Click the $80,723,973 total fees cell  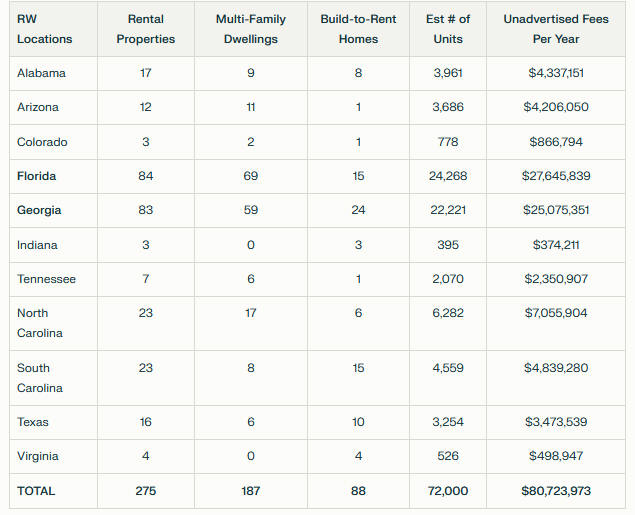pyautogui.click(x=556, y=491)
